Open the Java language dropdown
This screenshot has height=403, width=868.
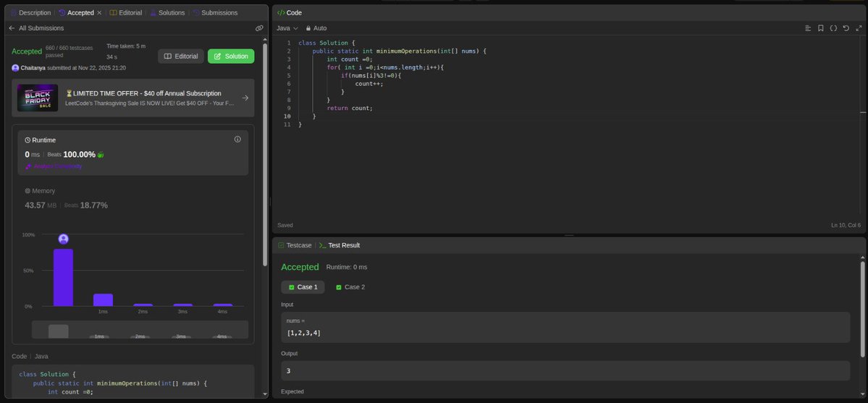[x=287, y=28]
